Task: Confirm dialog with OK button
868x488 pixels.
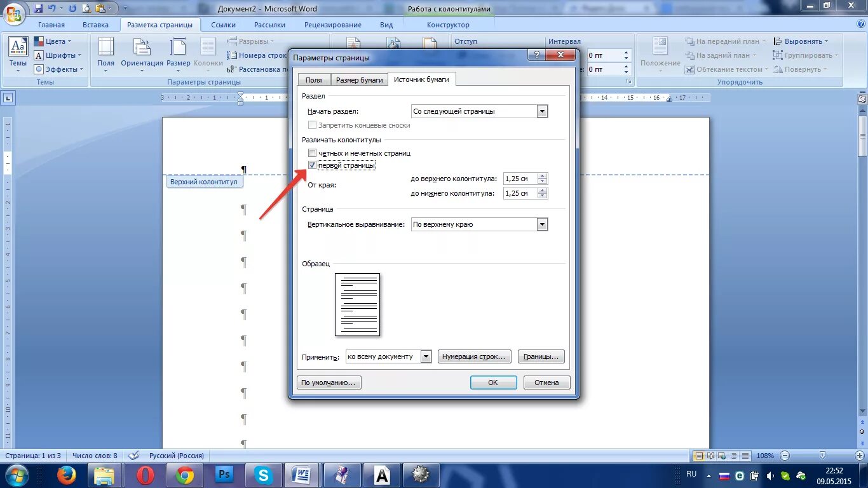Action: (493, 383)
